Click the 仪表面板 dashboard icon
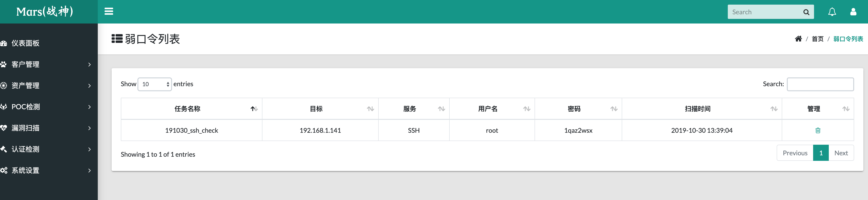This screenshot has width=868, height=200. click(4, 43)
